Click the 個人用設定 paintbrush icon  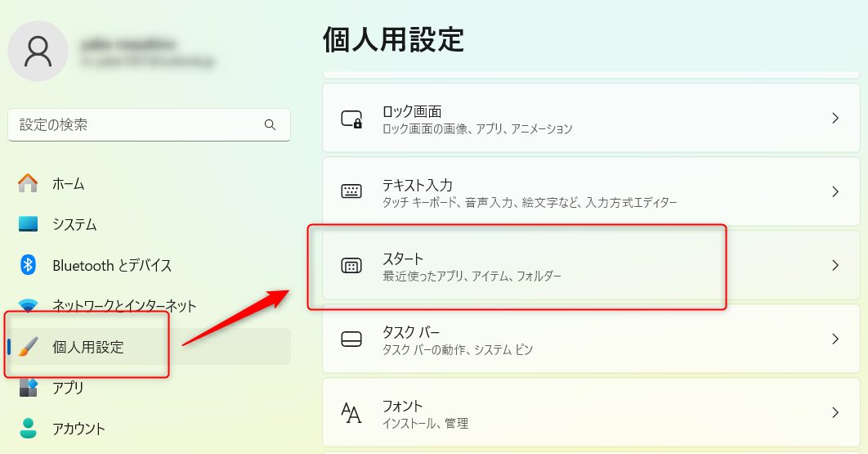tap(28, 347)
